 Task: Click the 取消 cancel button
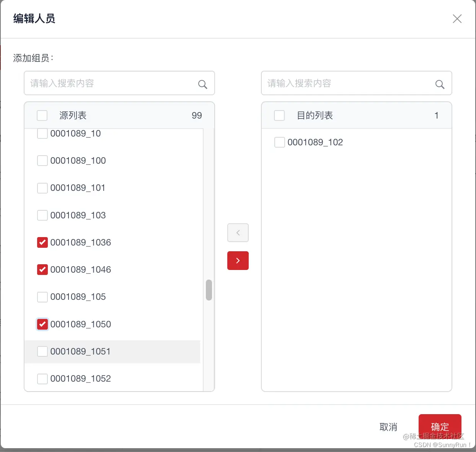(388, 427)
